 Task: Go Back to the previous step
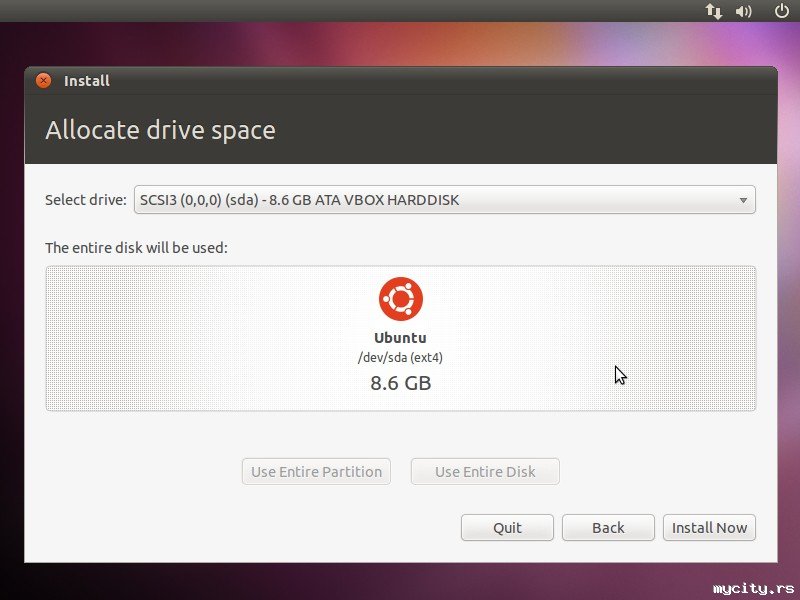pos(608,528)
